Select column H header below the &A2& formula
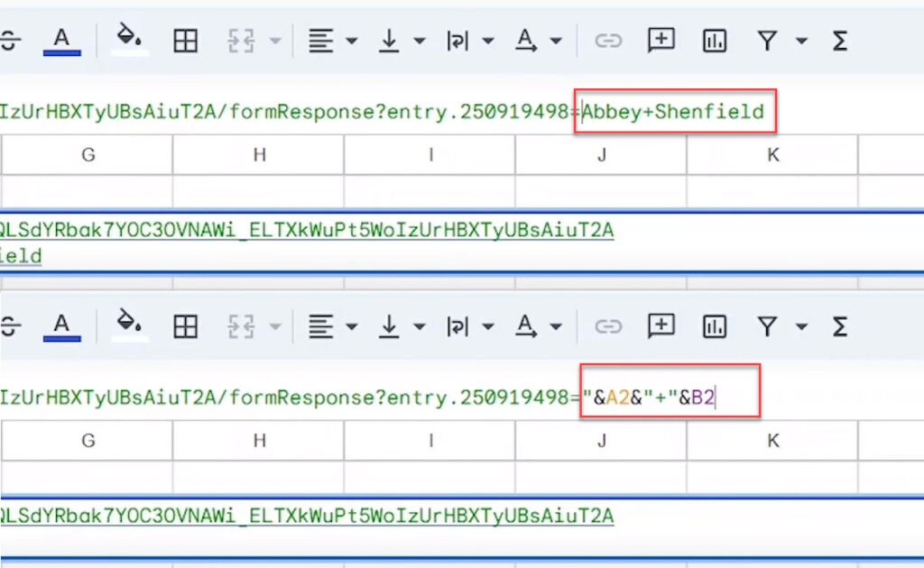924x568 pixels. point(259,441)
